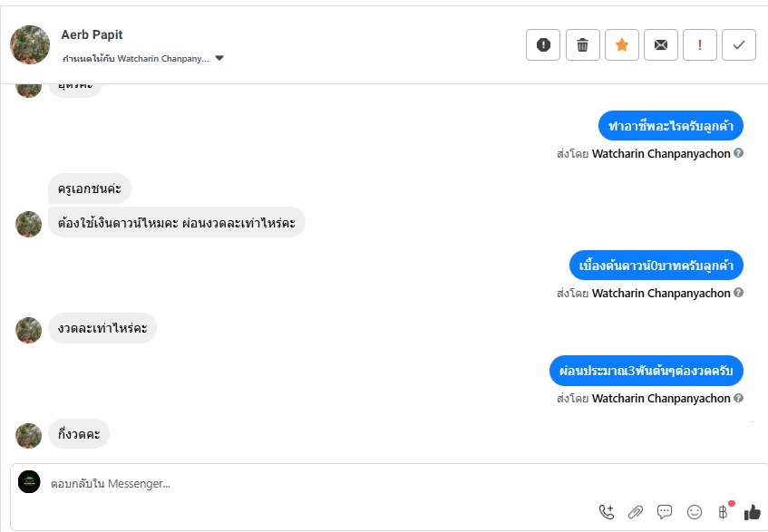The width and height of the screenshot is (768, 532).
Task: Mark conversation unread with envelope icon
Action: click(661, 45)
